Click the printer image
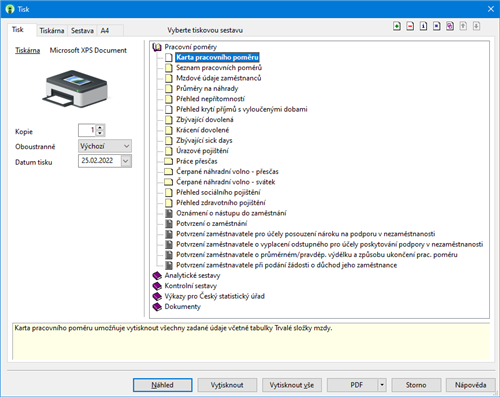Image resolution: width=500 pixels, height=397 pixels. 76,88
